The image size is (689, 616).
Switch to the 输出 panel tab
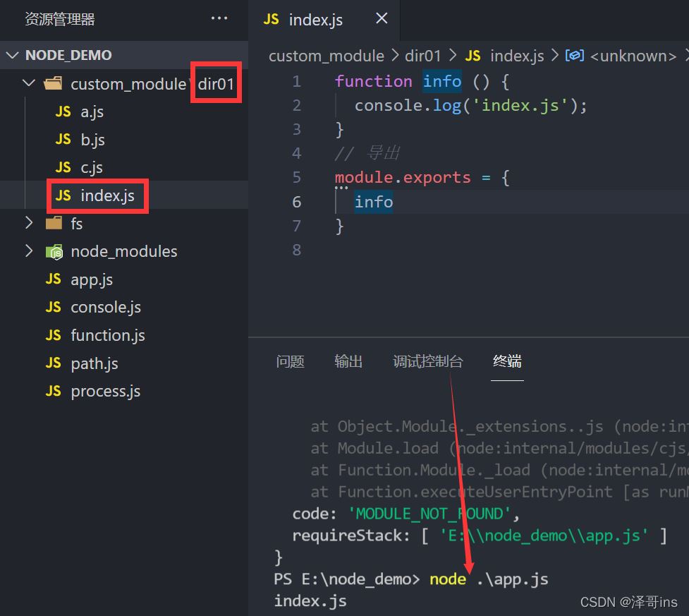pos(348,361)
